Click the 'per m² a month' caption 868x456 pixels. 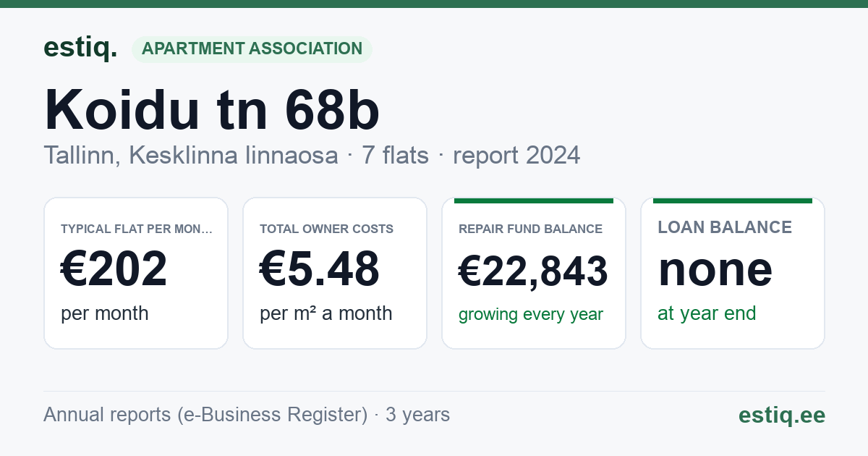pos(326,313)
